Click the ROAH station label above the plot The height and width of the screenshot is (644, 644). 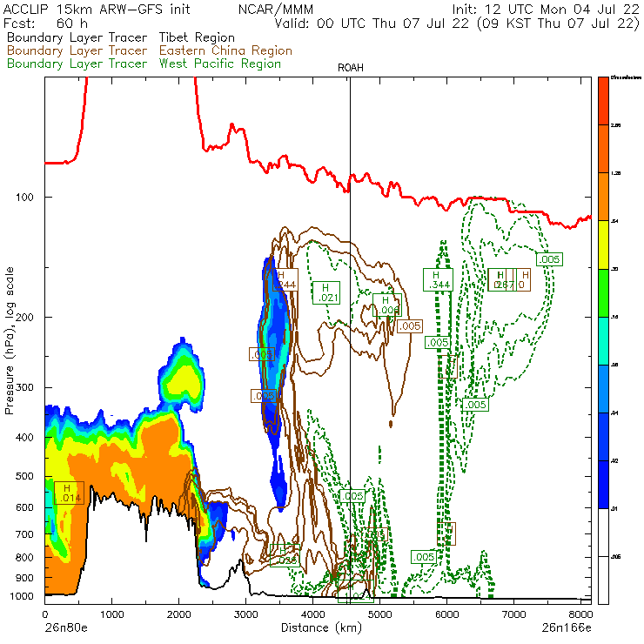[x=350, y=68]
